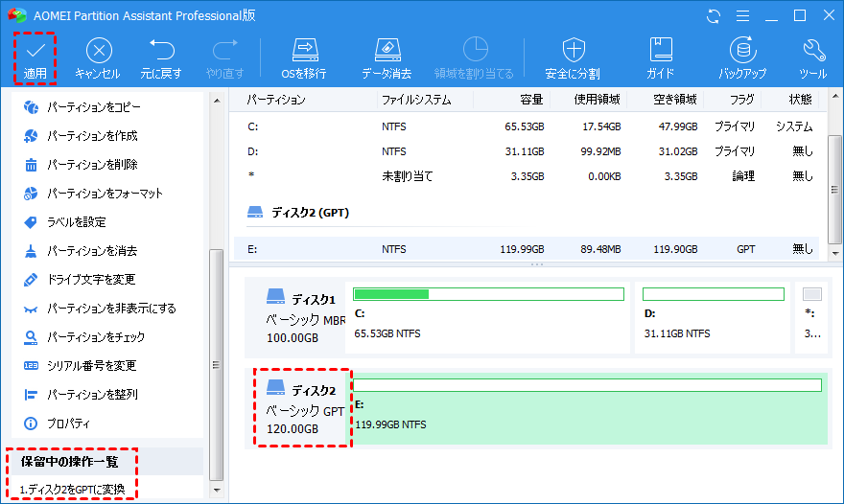Screen dimensions: 844x504
Task: Click pending operation 1.ディスク2をGPTに変換
Action: pos(72,490)
